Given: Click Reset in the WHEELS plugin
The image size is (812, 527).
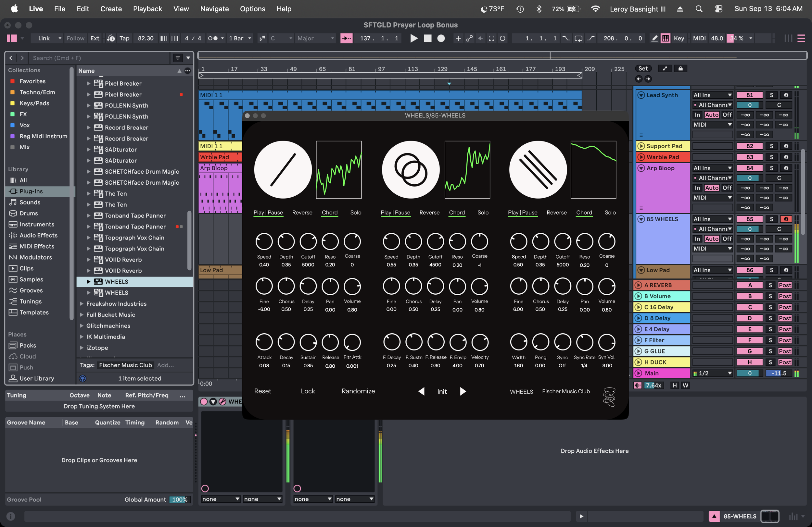Looking at the screenshot, I should (263, 391).
